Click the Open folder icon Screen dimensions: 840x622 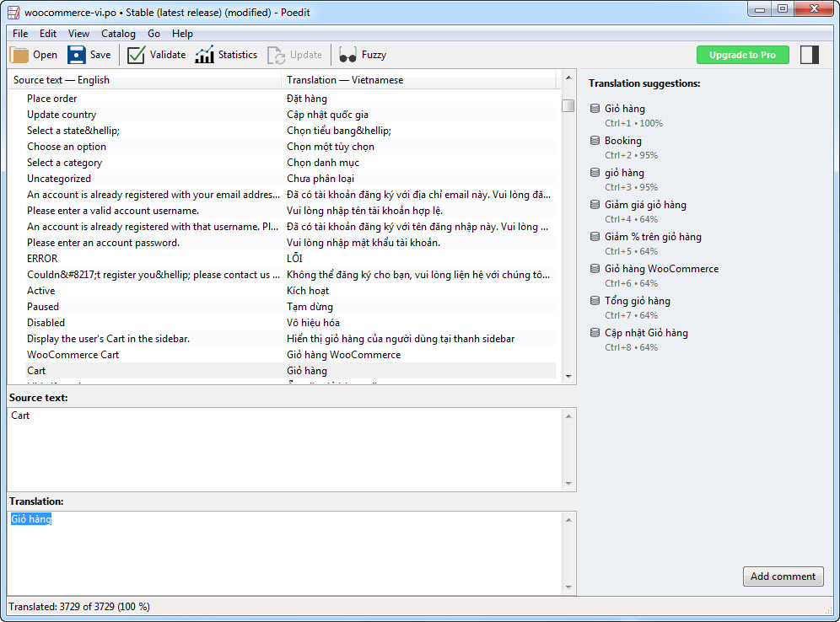(x=19, y=55)
